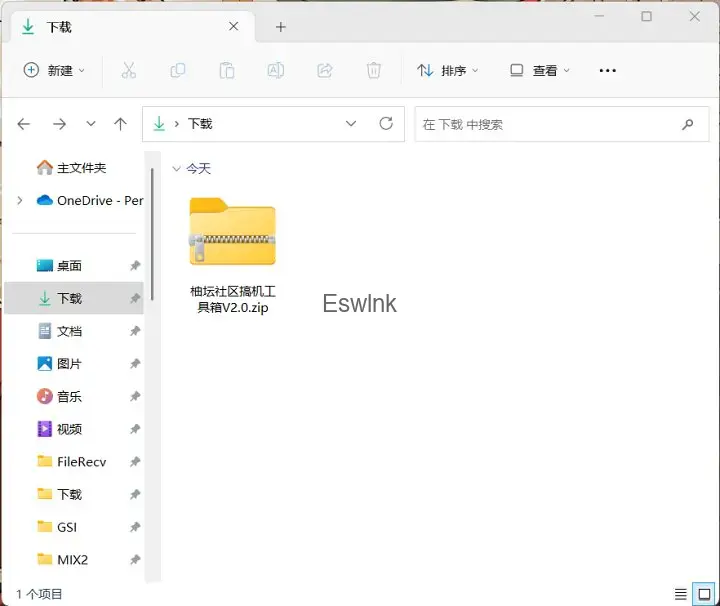Unpin the 桌面 folder from quick access

tap(135, 266)
